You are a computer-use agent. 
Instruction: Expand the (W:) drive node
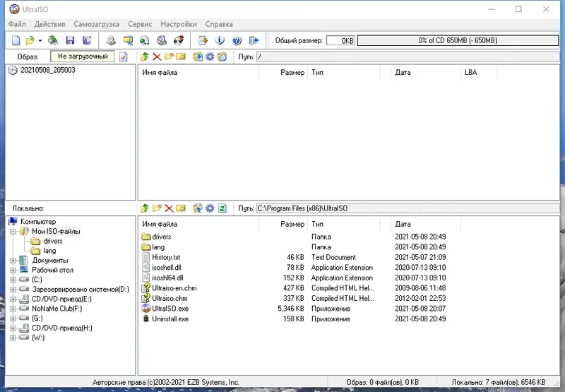(13, 338)
